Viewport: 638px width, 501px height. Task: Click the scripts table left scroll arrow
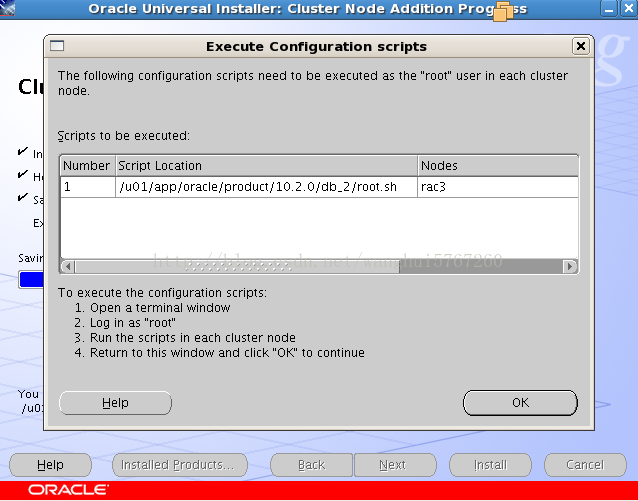68,267
